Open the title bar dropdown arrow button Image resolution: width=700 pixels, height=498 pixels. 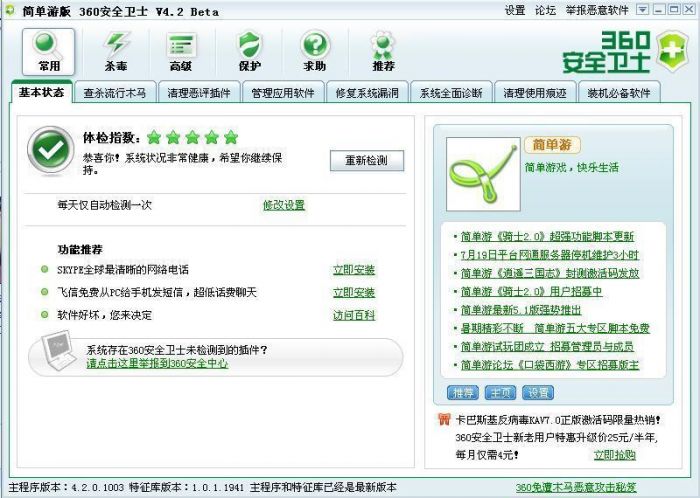[x=642, y=10]
